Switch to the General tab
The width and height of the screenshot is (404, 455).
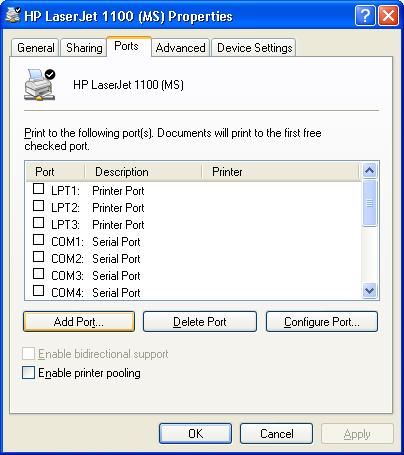(35, 48)
